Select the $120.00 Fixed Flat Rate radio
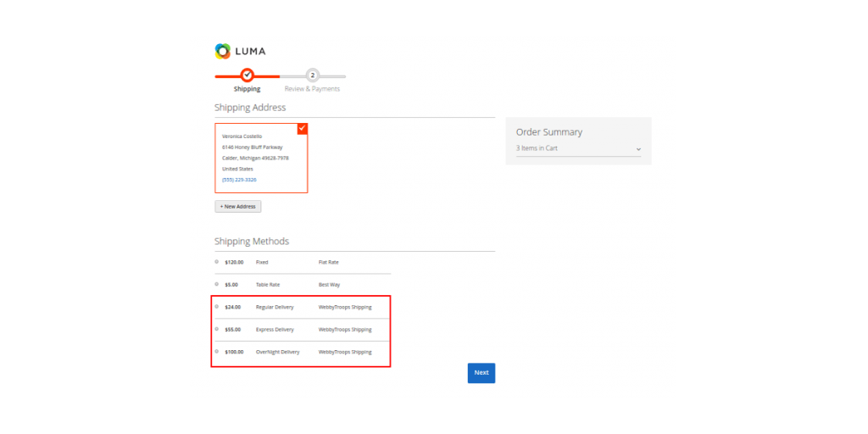This screenshot has height=434, width=868. click(x=216, y=262)
